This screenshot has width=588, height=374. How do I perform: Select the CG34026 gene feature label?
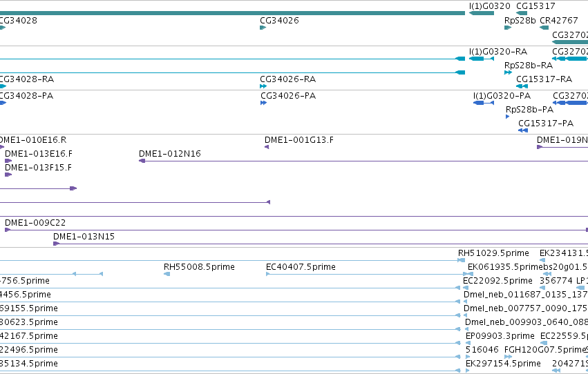point(279,21)
